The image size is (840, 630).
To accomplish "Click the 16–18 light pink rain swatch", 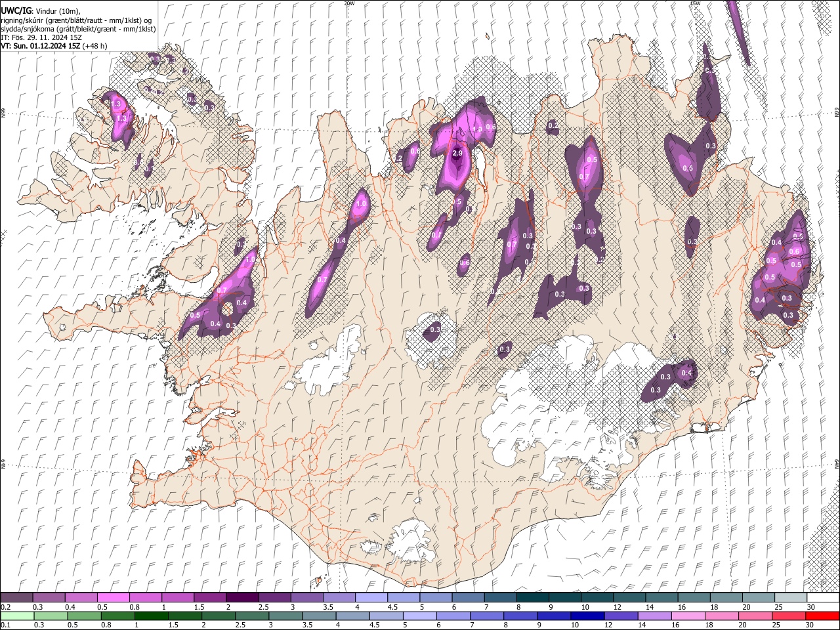I will [x=688, y=616].
